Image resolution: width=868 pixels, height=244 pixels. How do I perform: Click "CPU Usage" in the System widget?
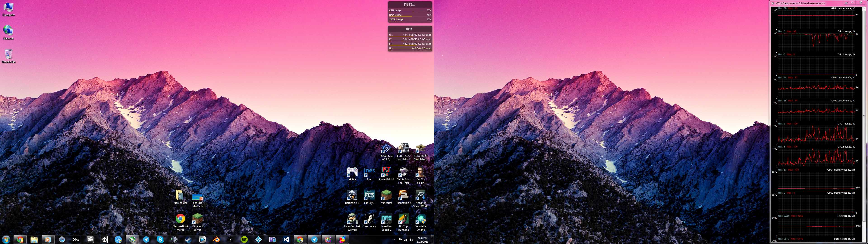[395, 10]
